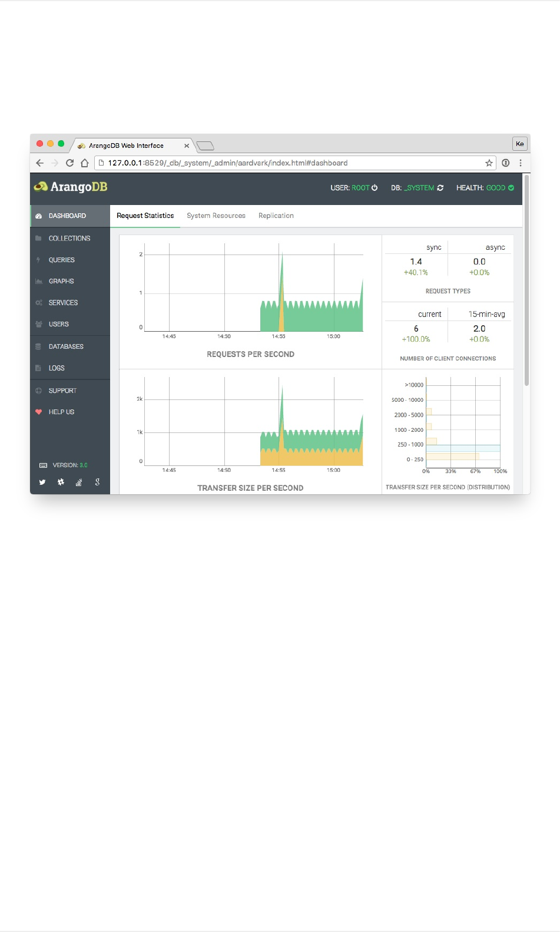Switch to the Replication tab
Image resolution: width=560 pixels, height=932 pixels.
click(x=276, y=216)
